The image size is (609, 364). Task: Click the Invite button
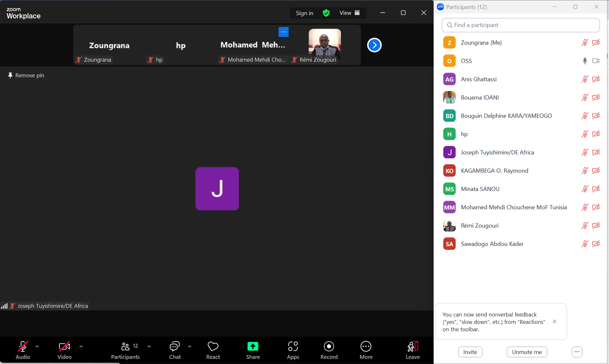point(470,352)
